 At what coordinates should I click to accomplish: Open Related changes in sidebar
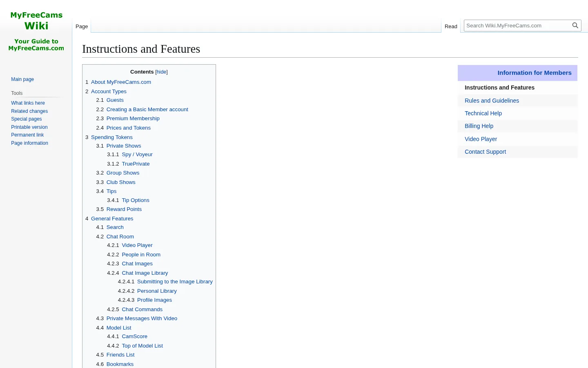click(29, 111)
